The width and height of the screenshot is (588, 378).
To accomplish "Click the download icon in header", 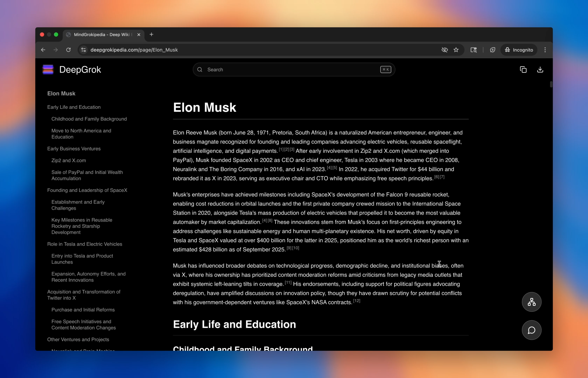I will (x=540, y=70).
